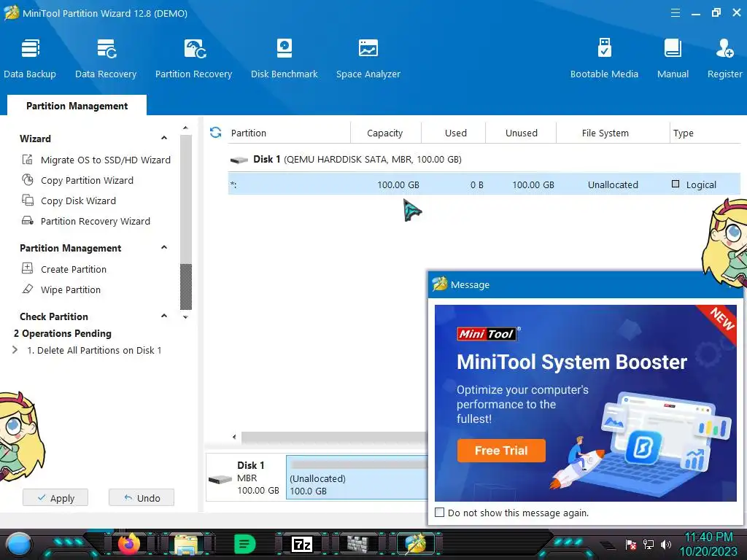The width and height of the screenshot is (747, 560).
Task: Click the Apply button
Action: pos(55,497)
